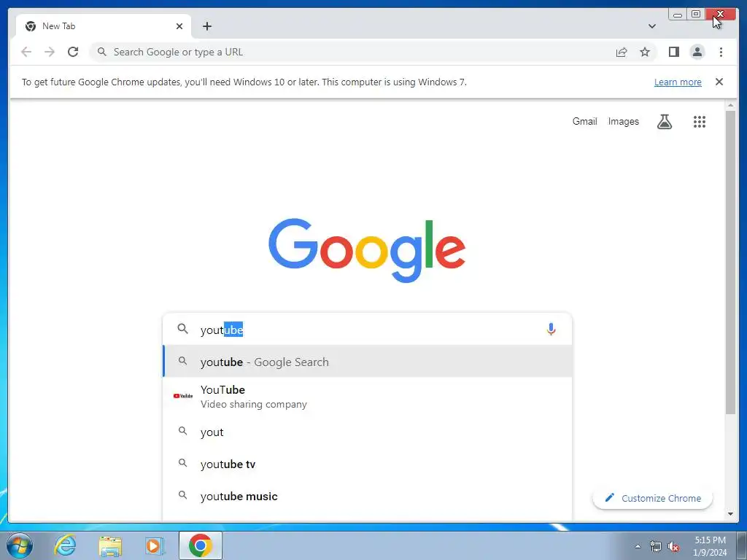Select the New Tab tab
The image size is (747, 560).
104,26
